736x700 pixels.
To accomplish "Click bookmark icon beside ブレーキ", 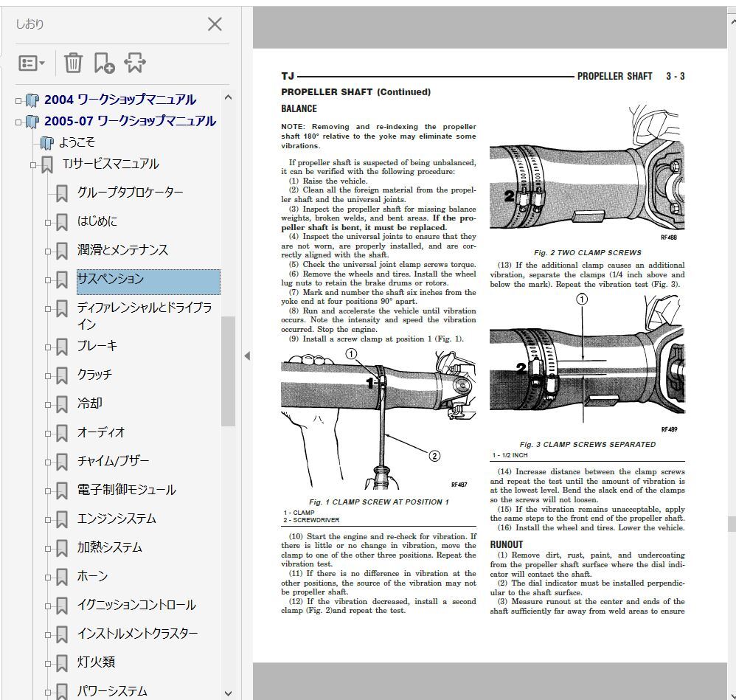I will click(61, 347).
